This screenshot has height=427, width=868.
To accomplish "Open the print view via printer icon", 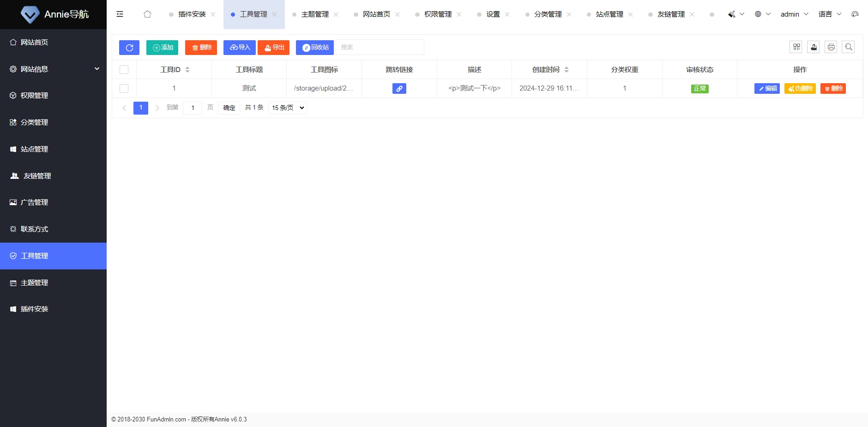I will (831, 47).
